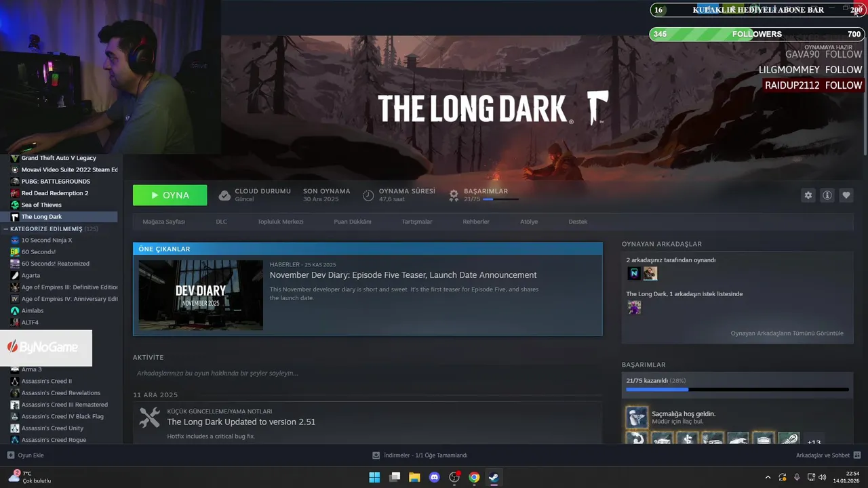Open the Destek tab

[578, 222]
